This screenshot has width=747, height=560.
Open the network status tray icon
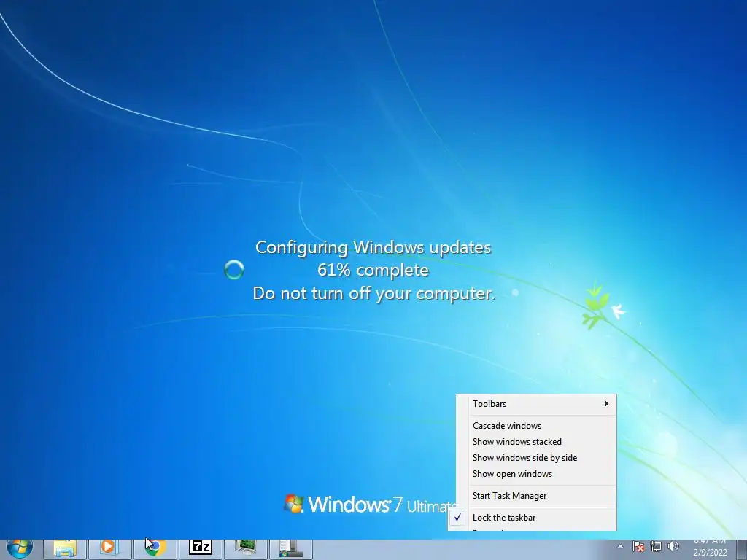[656, 547]
